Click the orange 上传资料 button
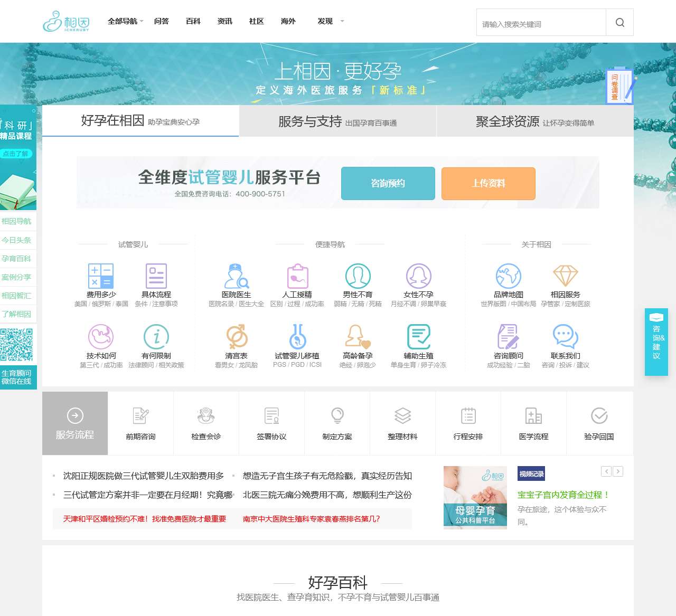This screenshot has height=616, width=676. click(488, 183)
